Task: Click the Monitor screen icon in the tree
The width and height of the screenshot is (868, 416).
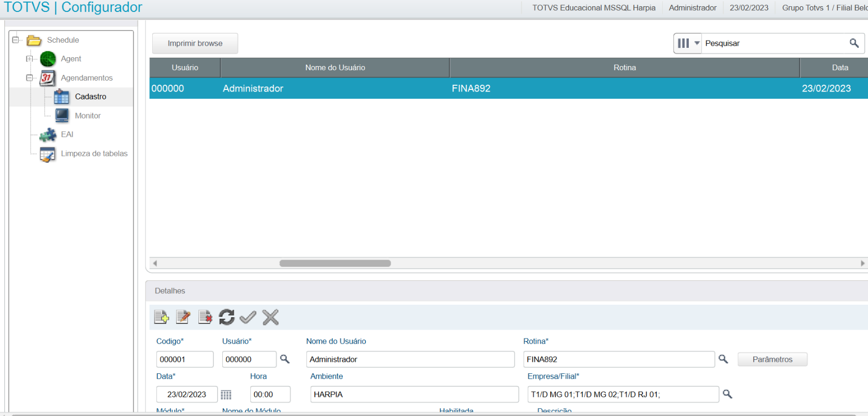Action: point(62,115)
